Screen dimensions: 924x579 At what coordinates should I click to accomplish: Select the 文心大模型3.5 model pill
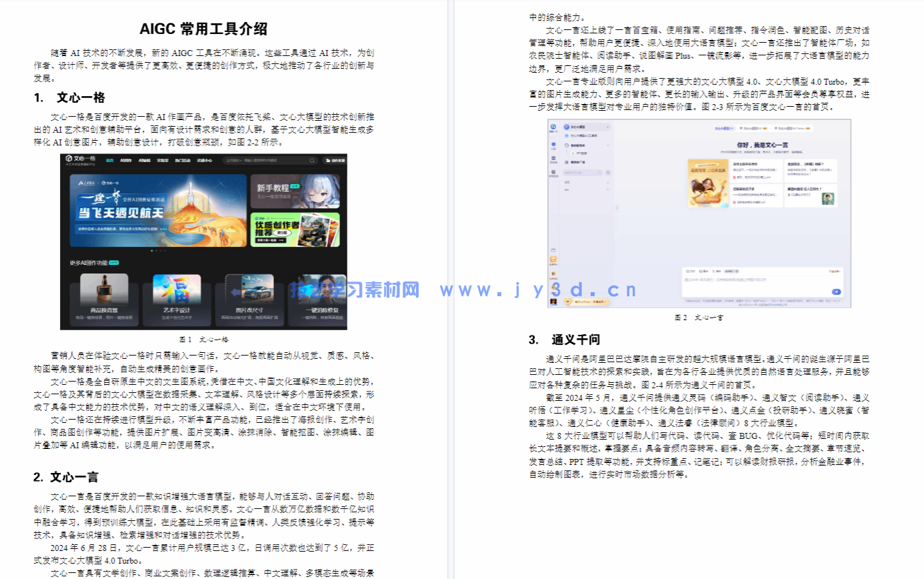pyautogui.click(x=723, y=128)
